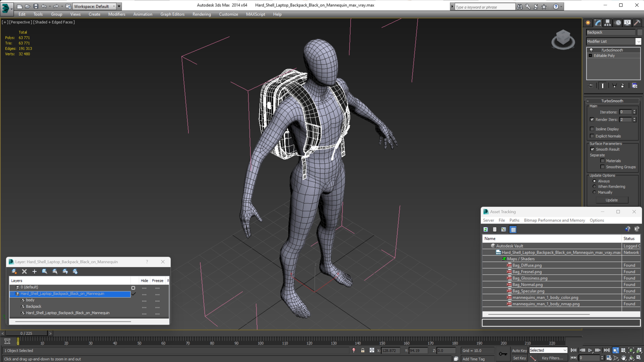Click the Play Animation button
The width and height of the screenshot is (644, 362).
click(590, 350)
